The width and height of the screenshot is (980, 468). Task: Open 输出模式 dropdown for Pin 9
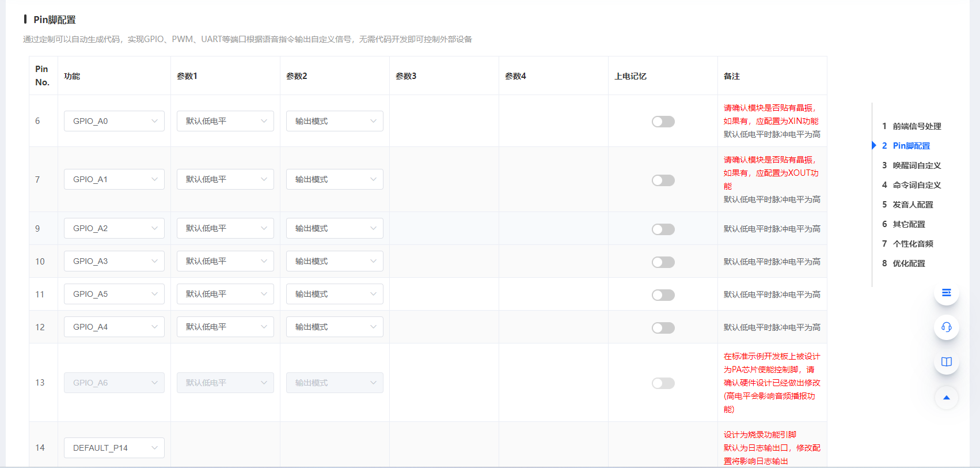[x=335, y=228]
